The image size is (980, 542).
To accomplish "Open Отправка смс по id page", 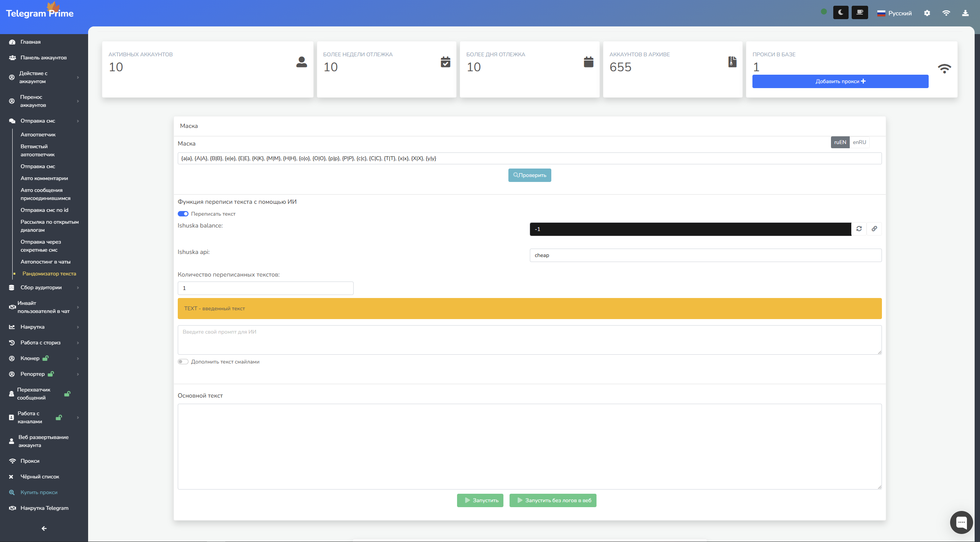I will [x=44, y=210].
